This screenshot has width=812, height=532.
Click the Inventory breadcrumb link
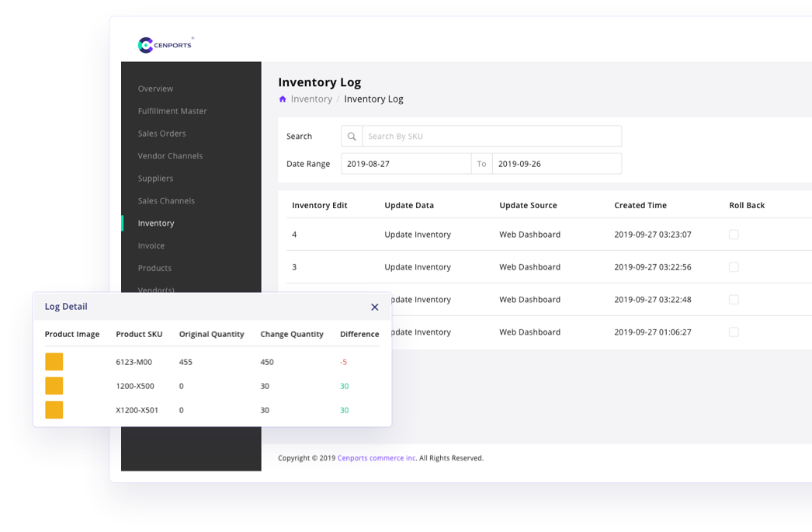click(x=311, y=99)
